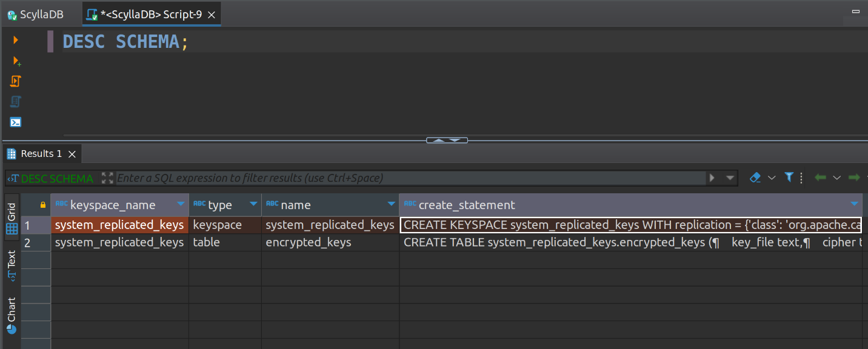Switch to Grid results view
This screenshot has width=868, height=349.
pos(12,219)
